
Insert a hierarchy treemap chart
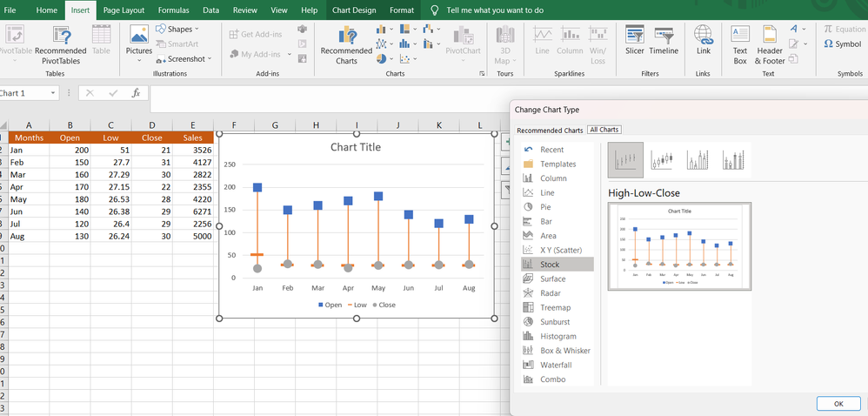coord(404,29)
